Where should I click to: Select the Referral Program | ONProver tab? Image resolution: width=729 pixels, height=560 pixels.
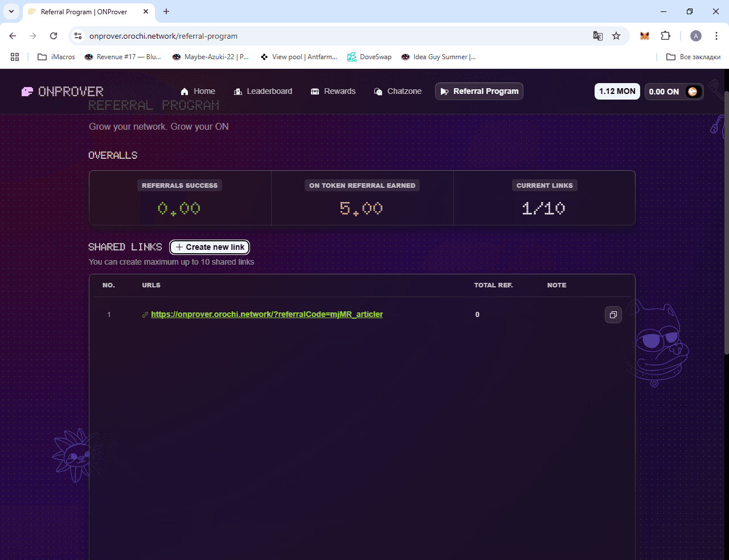pyautogui.click(x=88, y=12)
